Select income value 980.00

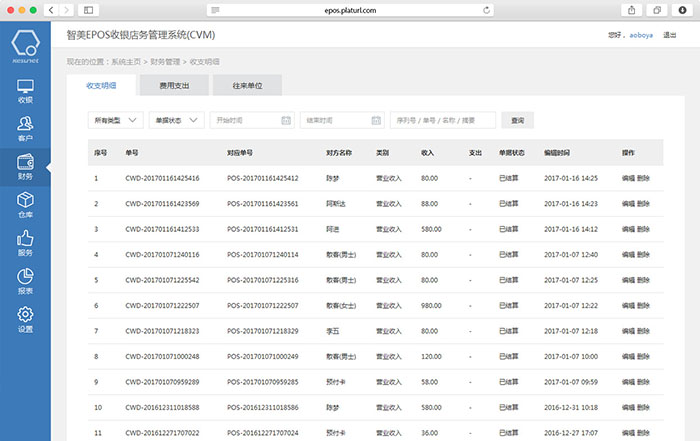pos(431,305)
